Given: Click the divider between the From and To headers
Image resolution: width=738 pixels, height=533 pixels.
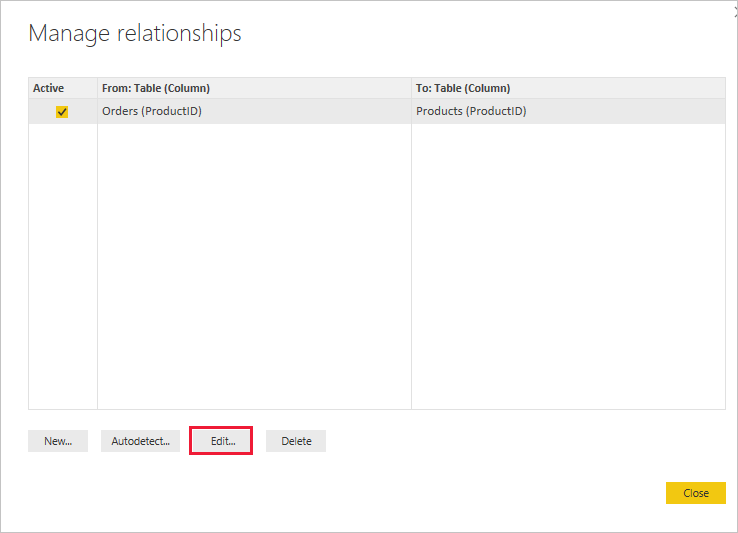Looking at the screenshot, I should [x=411, y=88].
